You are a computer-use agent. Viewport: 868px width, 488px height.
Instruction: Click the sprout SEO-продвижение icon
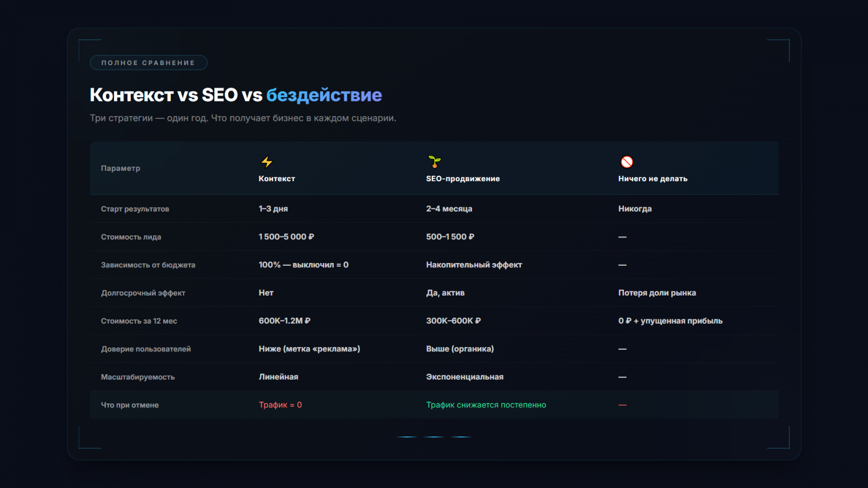pos(435,162)
